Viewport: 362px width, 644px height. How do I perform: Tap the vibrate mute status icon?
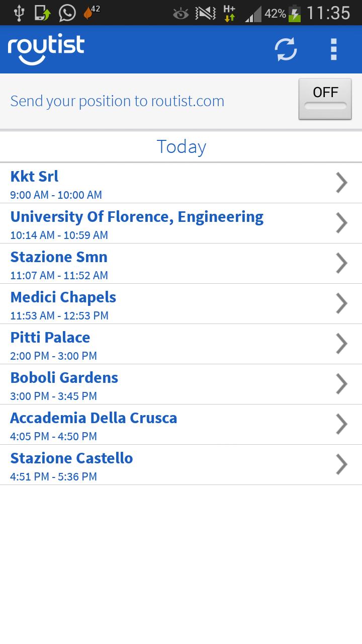[x=206, y=14]
